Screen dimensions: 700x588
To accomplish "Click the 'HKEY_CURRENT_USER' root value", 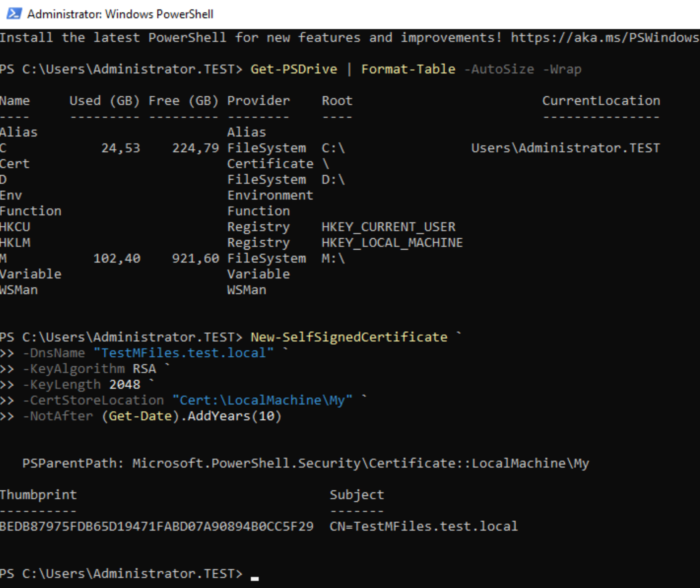I will [x=388, y=227].
